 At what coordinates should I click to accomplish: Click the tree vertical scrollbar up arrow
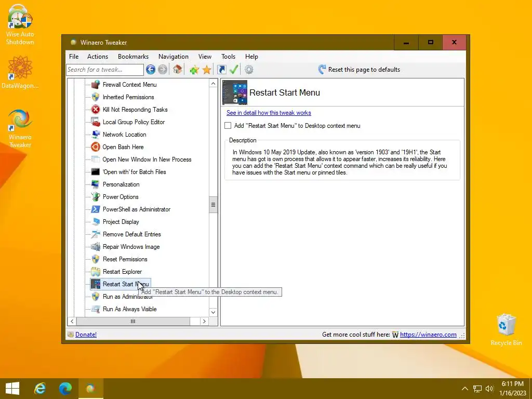point(213,84)
